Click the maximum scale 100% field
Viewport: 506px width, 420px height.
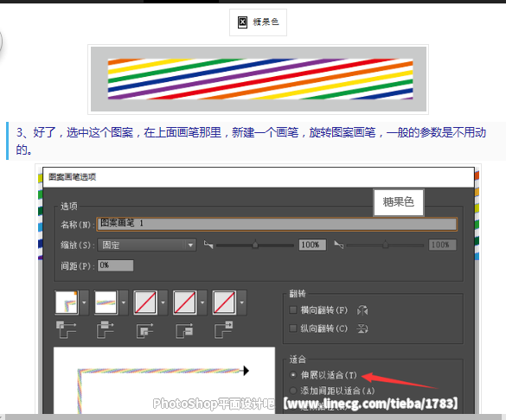[x=442, y=245]
